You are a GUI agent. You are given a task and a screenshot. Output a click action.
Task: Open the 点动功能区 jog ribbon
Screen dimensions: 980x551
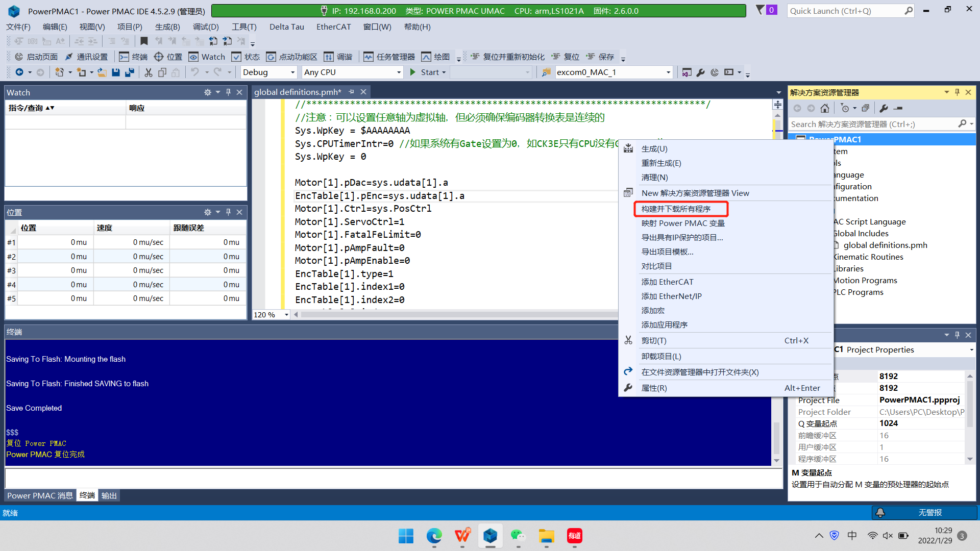(291, 57)
